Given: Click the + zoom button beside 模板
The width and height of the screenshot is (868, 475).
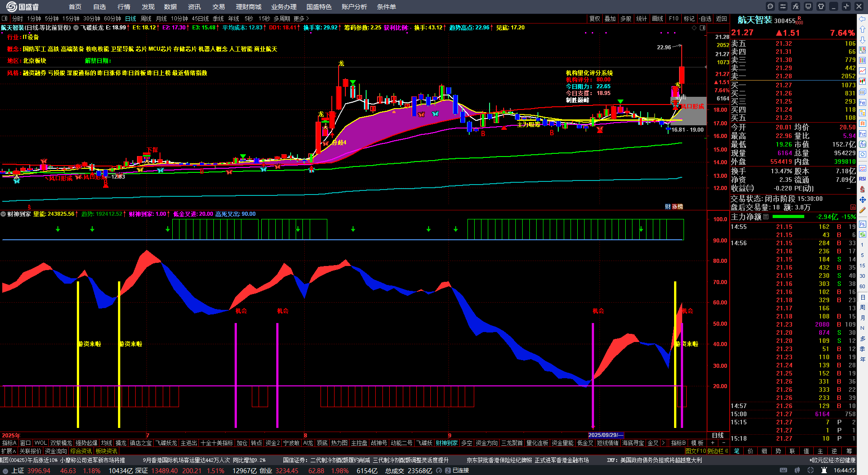Looking at the screenshot, I should point(713,443).
